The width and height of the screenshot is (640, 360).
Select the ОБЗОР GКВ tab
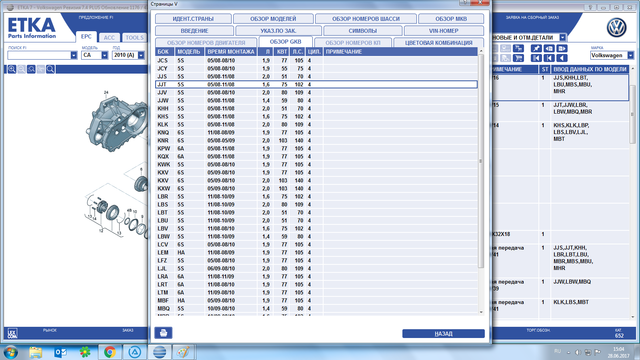(x=285, y=42)
